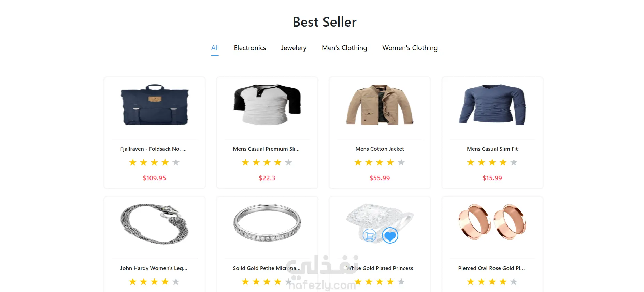Click the blue heart wishlist icon

click(390, 235)
